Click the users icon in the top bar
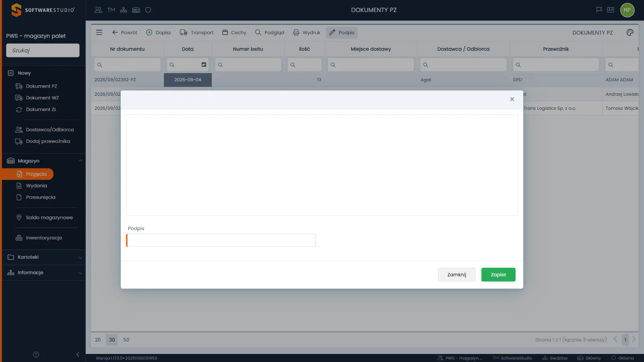 pos(98,10)
